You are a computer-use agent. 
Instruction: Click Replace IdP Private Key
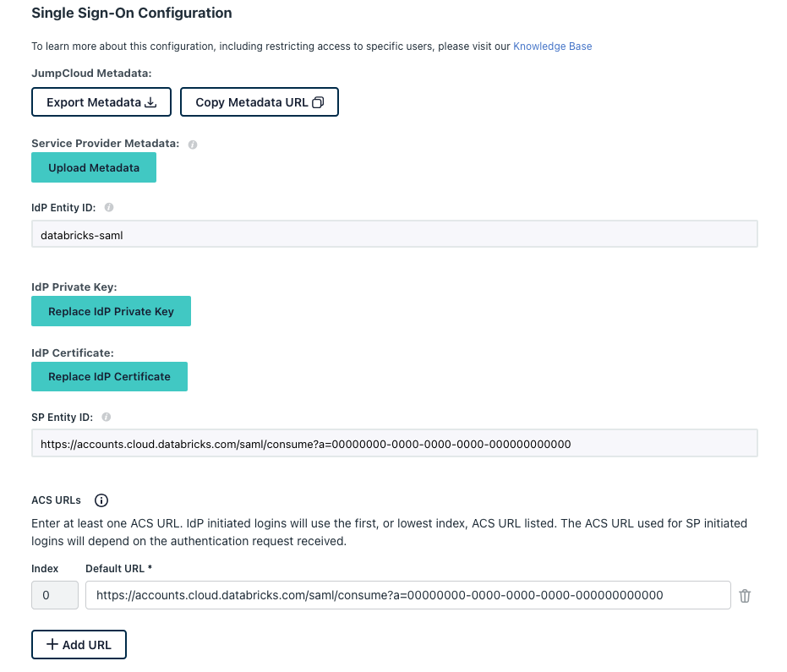(x=111, y=311)
